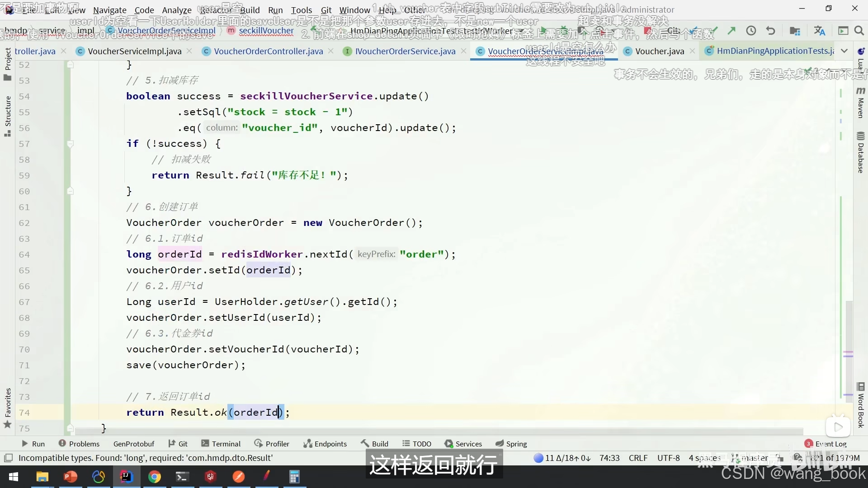Image resolution: width=868 pixels, height=488 pixels.
Task: Click the Git push arrow icon
Action: pyautogui.click(x=731, y=31)
